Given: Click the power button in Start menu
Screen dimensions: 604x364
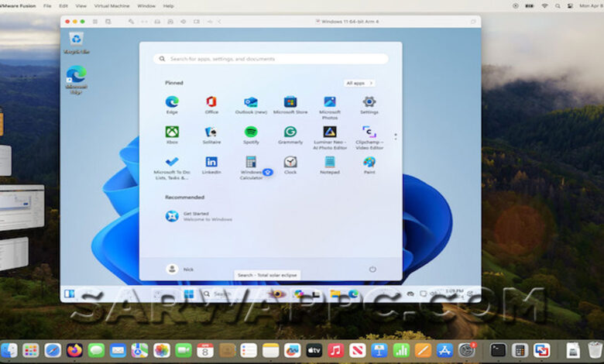Looking at the screenshot, I should coord(372,270).
